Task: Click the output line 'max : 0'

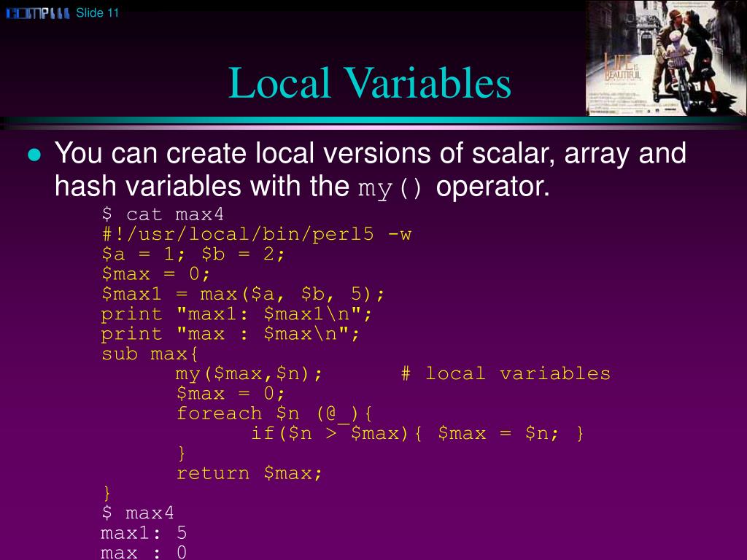Action: tap(144, 553)
